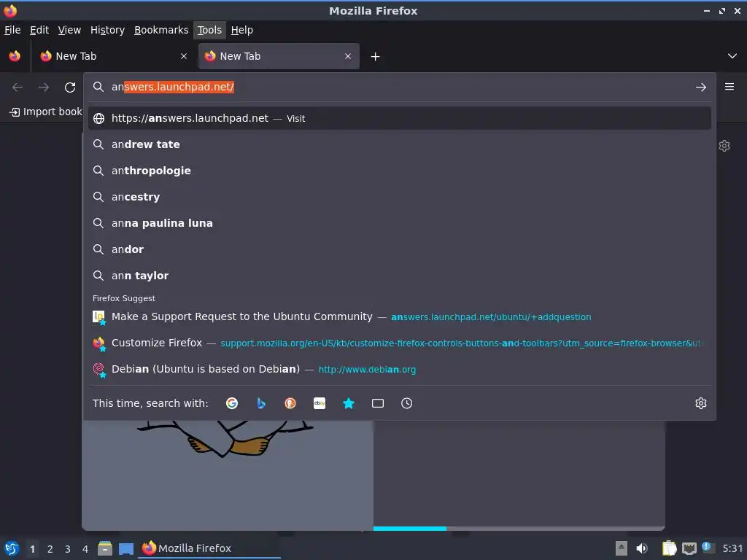Switch to the second New Tab
The height and width of the screenshot is (560, 747).
(x=279, y=56)
